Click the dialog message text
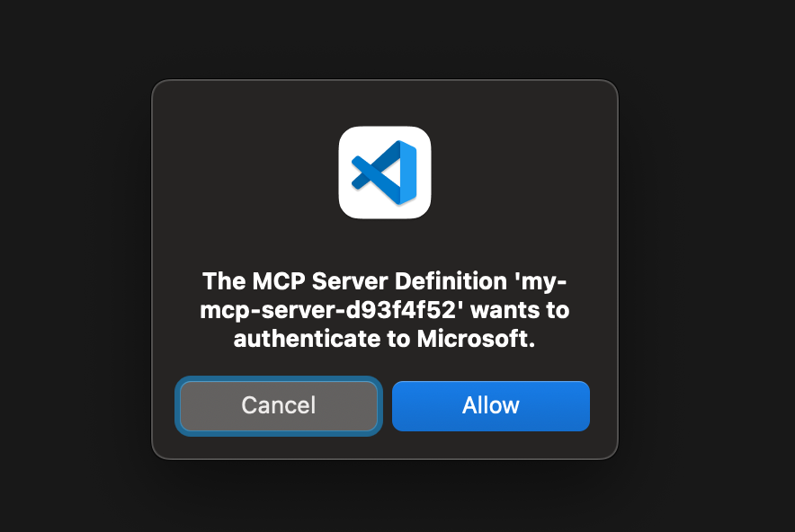 (385, 310)
